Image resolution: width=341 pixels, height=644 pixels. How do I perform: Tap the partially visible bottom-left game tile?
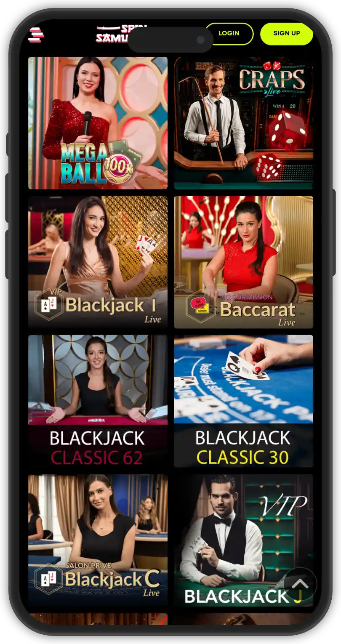pos(98,619)
